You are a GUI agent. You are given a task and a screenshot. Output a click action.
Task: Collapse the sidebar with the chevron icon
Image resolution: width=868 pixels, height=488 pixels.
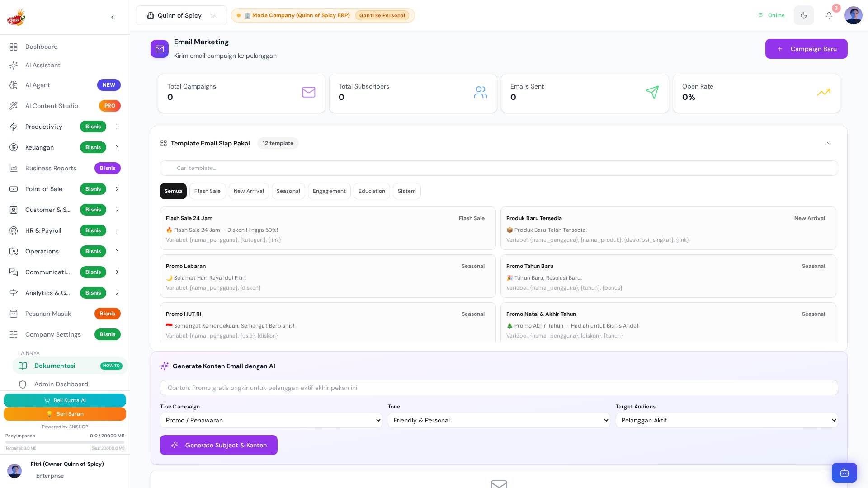pyautogui.click(x=113, y=17)
